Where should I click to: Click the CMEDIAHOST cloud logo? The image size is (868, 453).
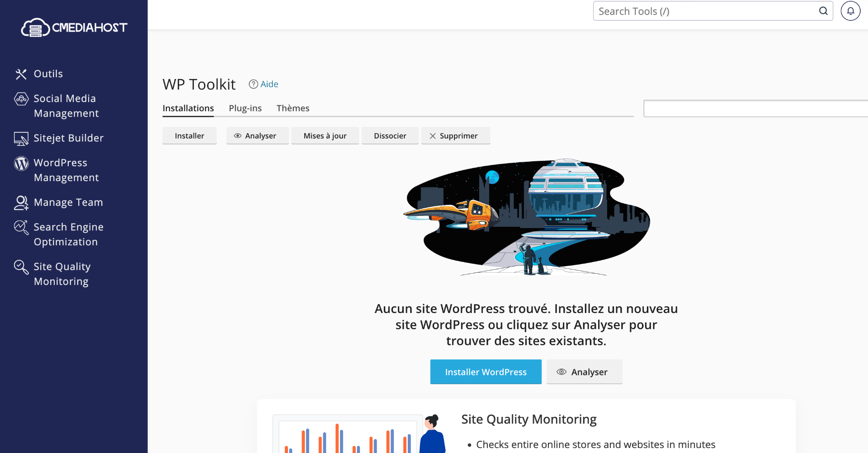coord(74,28)
